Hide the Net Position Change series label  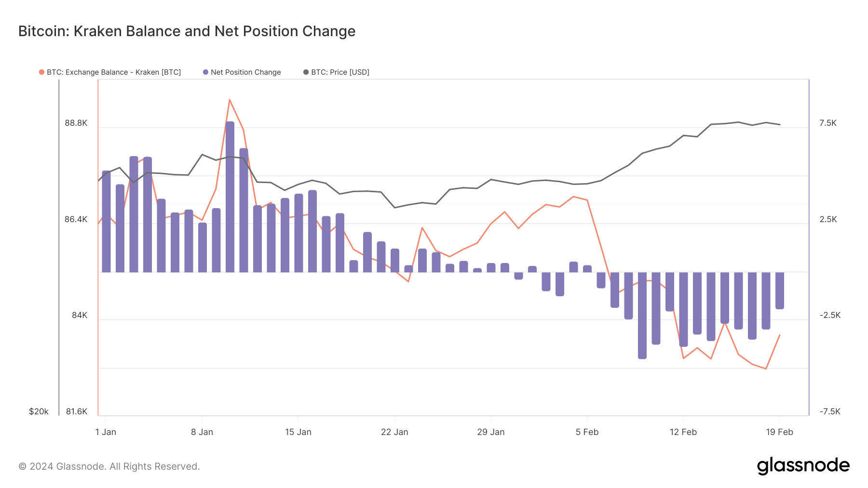(x=245, y=72)
